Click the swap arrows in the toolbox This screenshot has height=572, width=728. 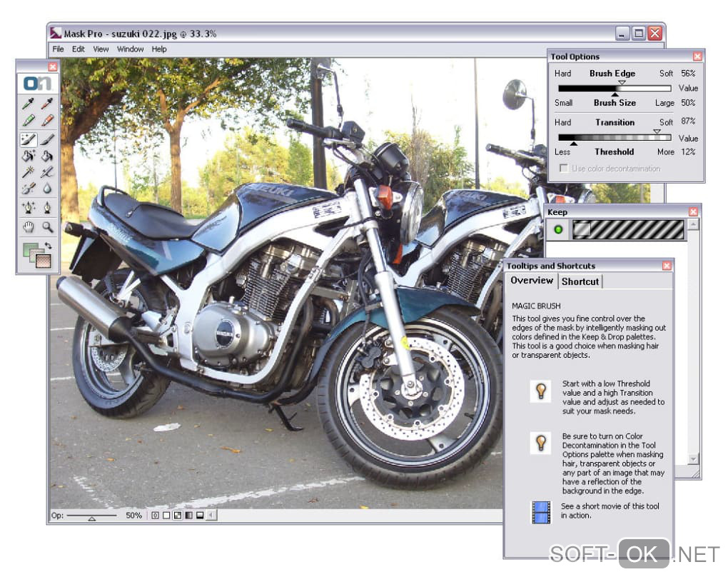[x=48, y=246]
